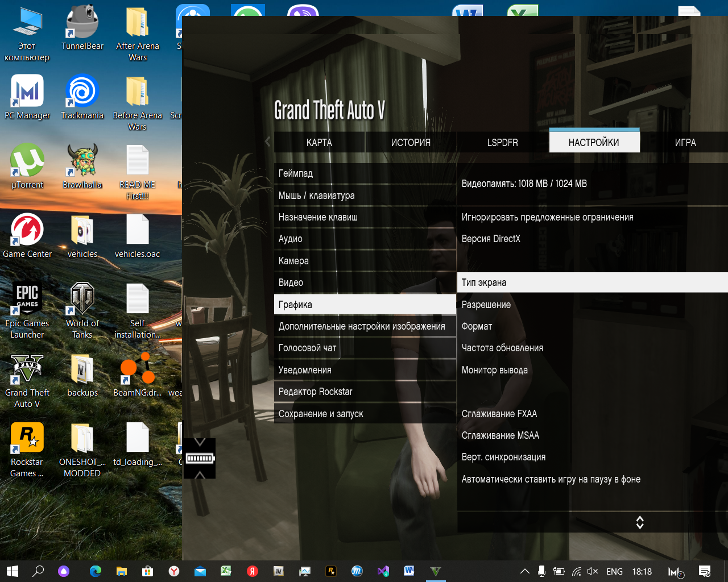Select the vehicles.oac file
Viewport: 728px width, 582px height.
pyautogui.click(x=138, y=236)
